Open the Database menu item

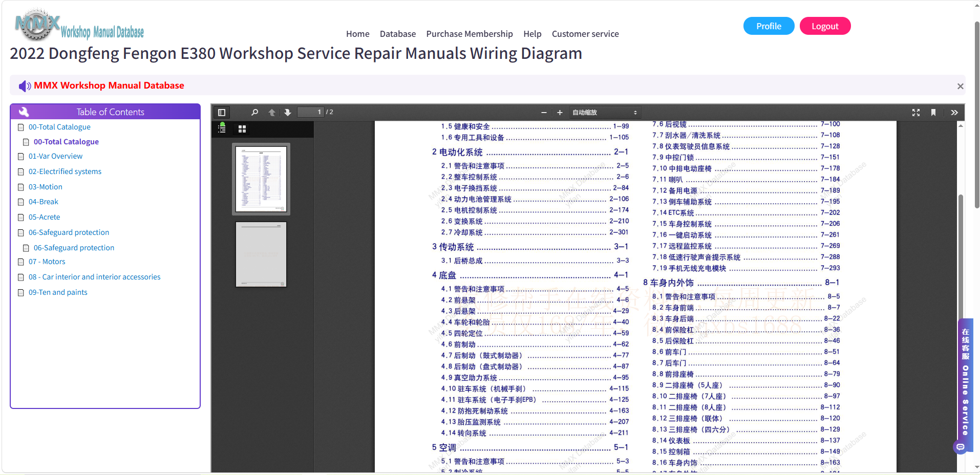pos(398,34)
